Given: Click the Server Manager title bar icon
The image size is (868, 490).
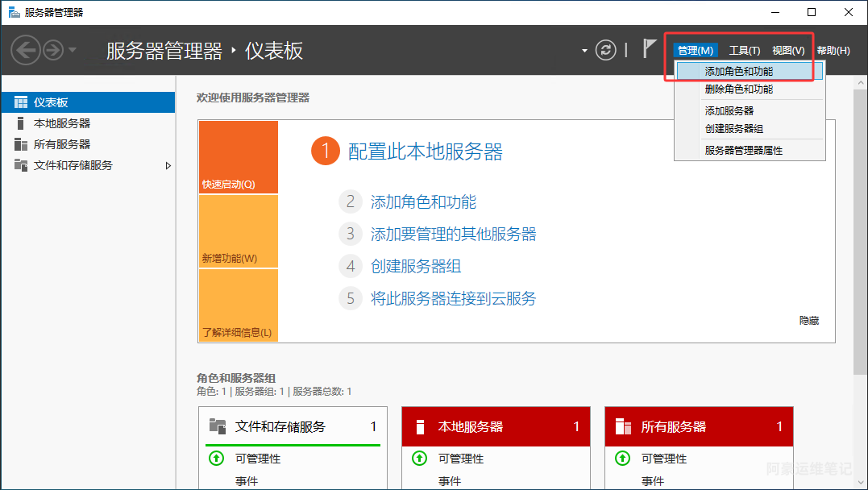Looking at the screenshot, I should tap(14, 12).
